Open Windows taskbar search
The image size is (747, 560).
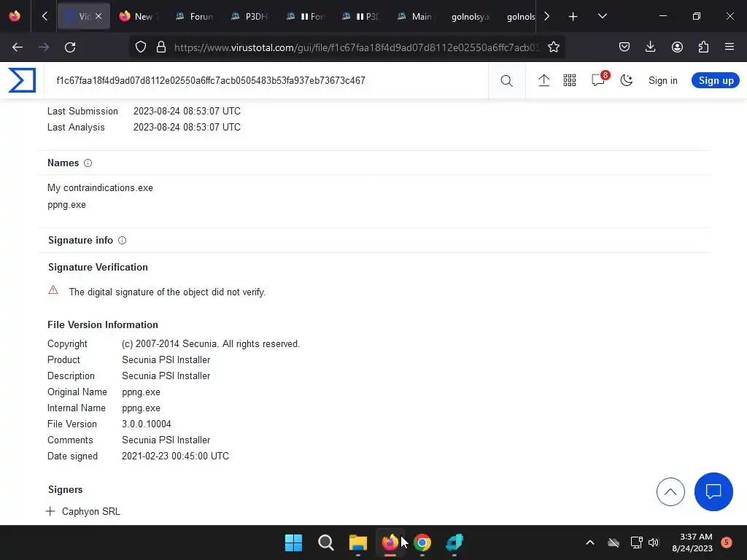(x=326, y=542)
